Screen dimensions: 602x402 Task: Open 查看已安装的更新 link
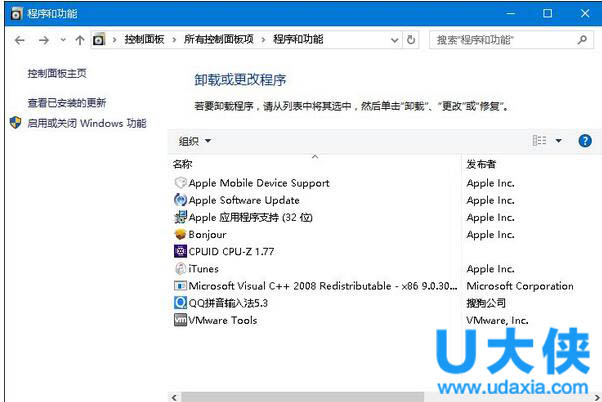coord(66,103)
